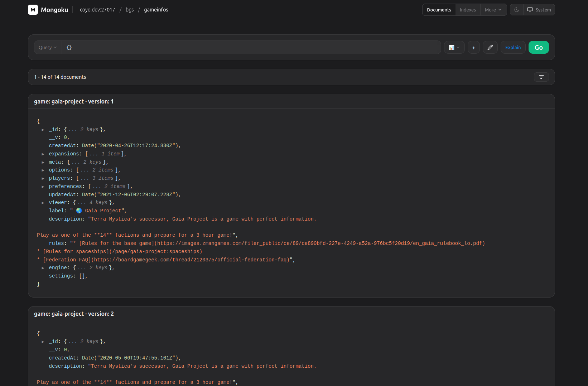
Task: Open the chart aggregation dropdown icon
Action: click(454, 47)
